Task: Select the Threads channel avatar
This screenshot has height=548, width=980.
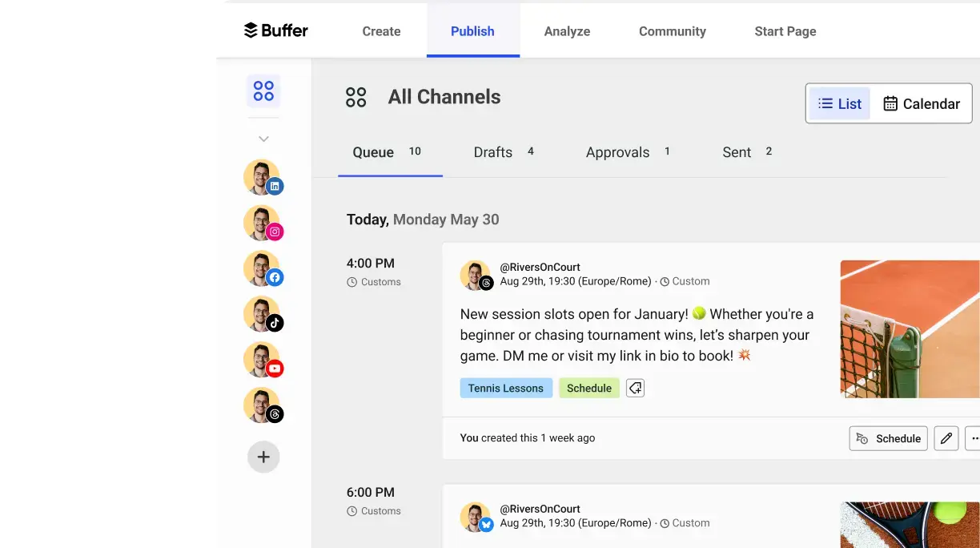Action: pyautogui.click(x=262, y=404)
